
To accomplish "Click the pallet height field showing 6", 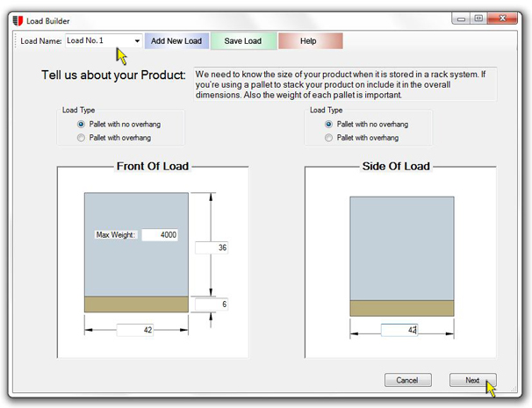I will [x=212, y=304].
